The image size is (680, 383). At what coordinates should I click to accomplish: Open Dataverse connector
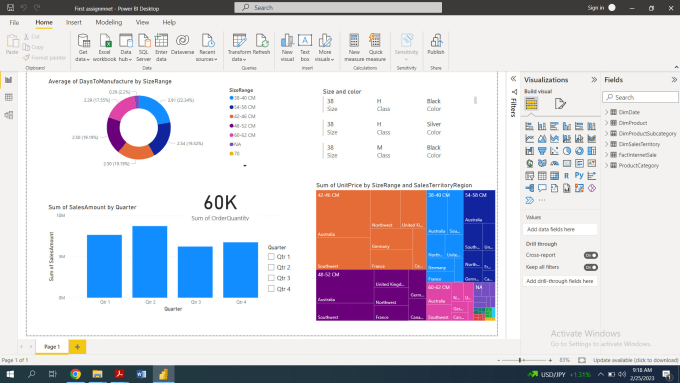click(183, 44)
